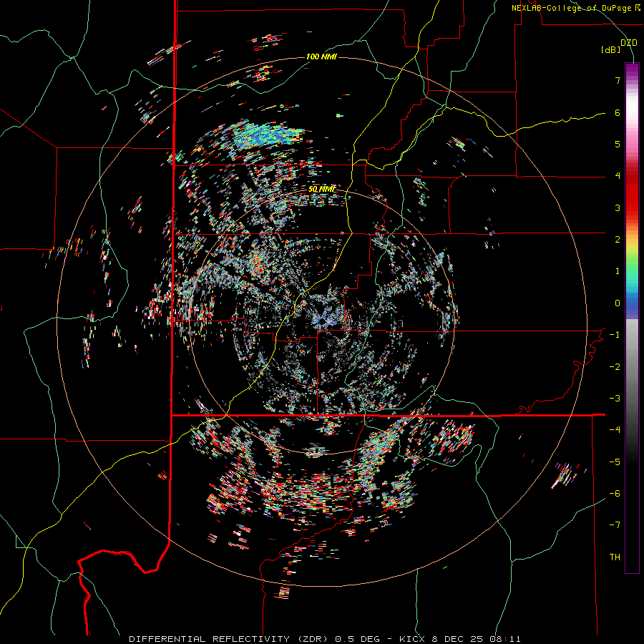Click the -3 value on color scale
Viewport: 644px width, 644px height.
coord(615,399)
